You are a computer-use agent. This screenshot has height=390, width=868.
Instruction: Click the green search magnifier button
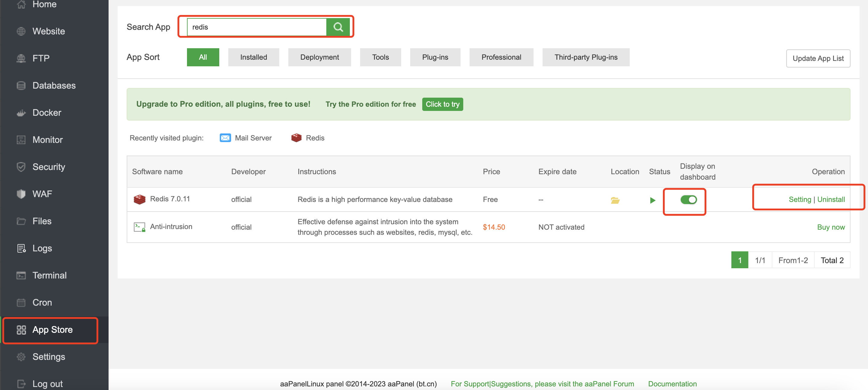coord(338,27)
